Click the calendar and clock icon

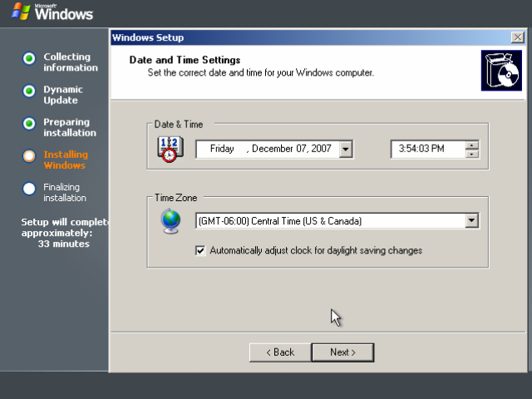[170, 150]
